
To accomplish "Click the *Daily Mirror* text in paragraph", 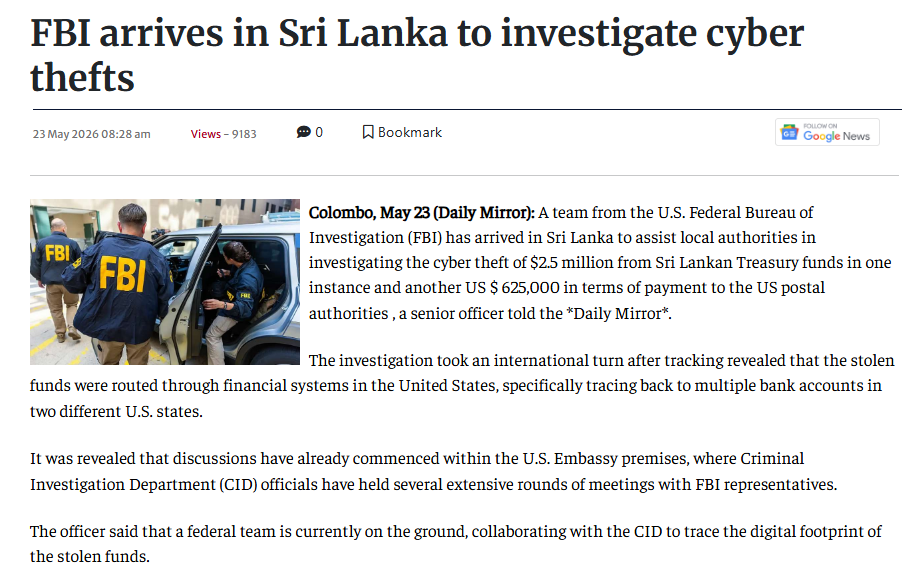I will coord(617,313).
